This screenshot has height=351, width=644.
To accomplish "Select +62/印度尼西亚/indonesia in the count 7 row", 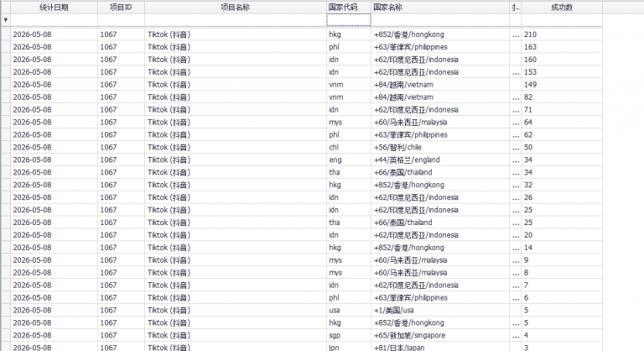I will (440, 286).
